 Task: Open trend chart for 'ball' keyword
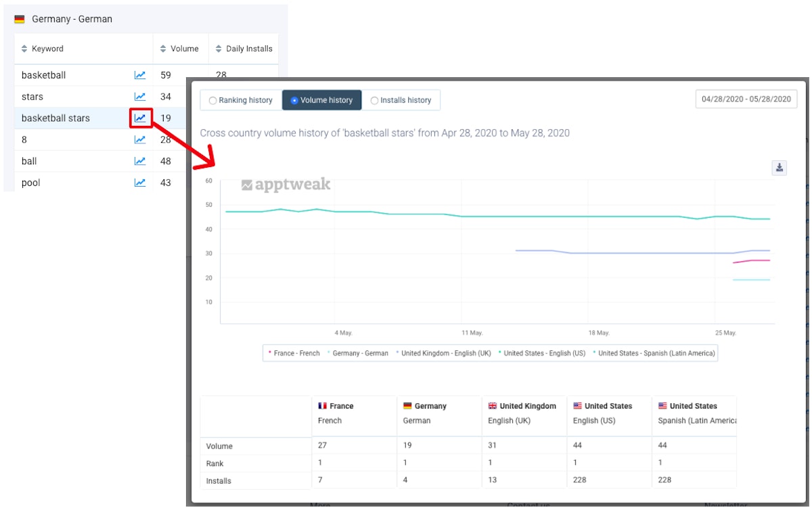pyautogui.click(x=140, y=161)
